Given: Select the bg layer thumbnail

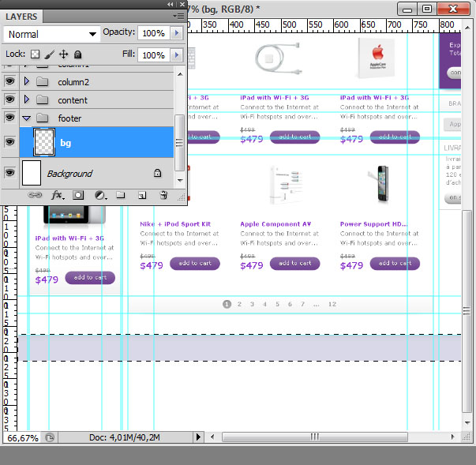Looking at the screenshot, I should (44, 142).
